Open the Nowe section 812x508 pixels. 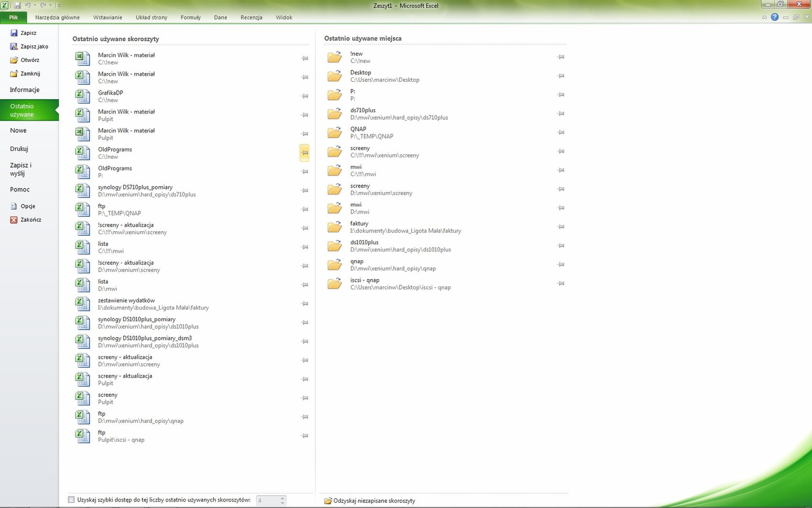[x=18, y=131]
